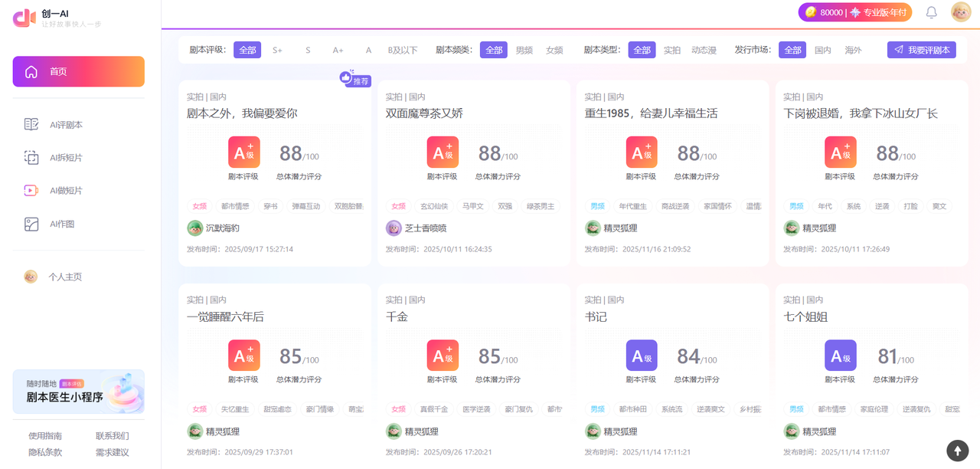Click the 专业版·年付 membership badge
Screen dimensions: 980x469
(x=877, y=12)
